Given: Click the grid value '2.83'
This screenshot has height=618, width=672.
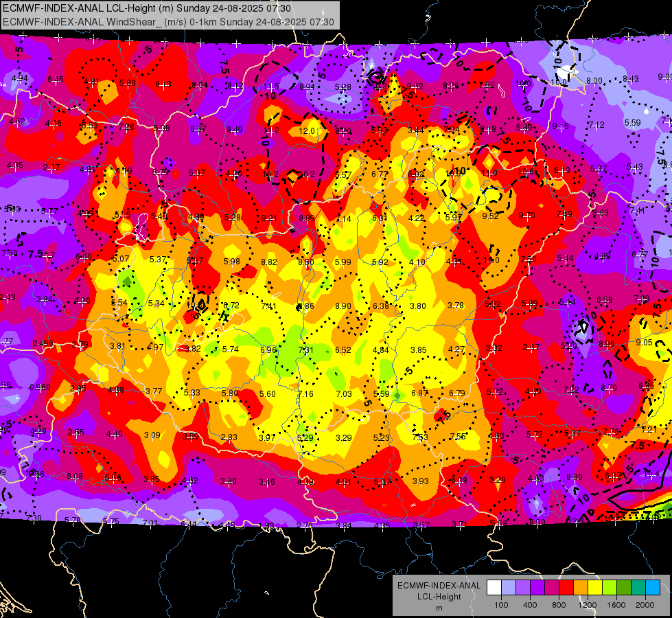Looking at the screenshot, I should pyautogui.click(x=229, y=437).
